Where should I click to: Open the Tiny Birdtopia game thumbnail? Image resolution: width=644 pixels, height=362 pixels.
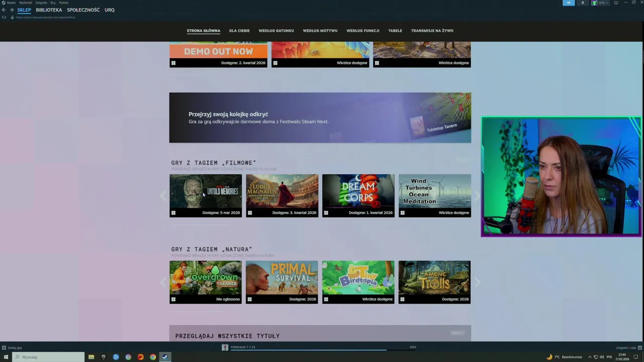tap(358, 278)
